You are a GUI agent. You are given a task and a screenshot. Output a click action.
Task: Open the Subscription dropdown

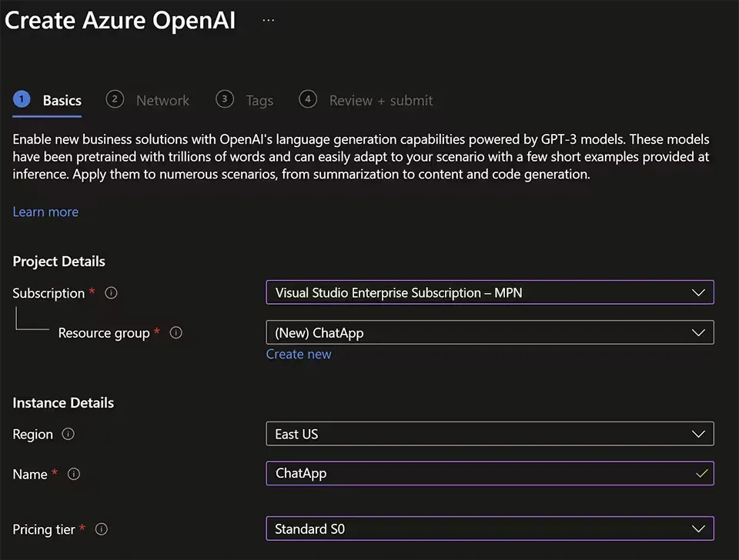point(490,292)
